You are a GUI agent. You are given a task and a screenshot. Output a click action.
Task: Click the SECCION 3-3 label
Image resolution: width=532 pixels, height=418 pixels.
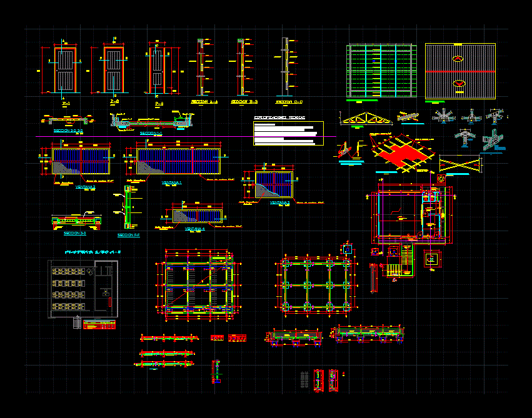pos(75,233)
